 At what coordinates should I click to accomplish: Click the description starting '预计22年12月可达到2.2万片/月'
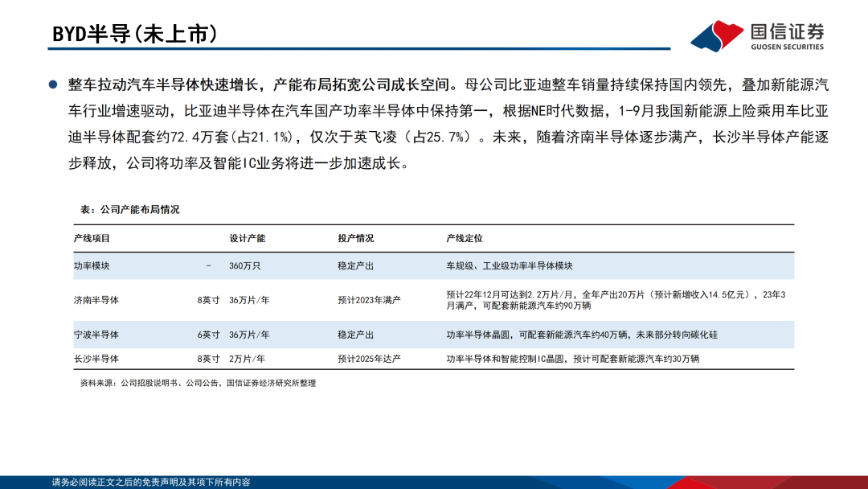616,300
